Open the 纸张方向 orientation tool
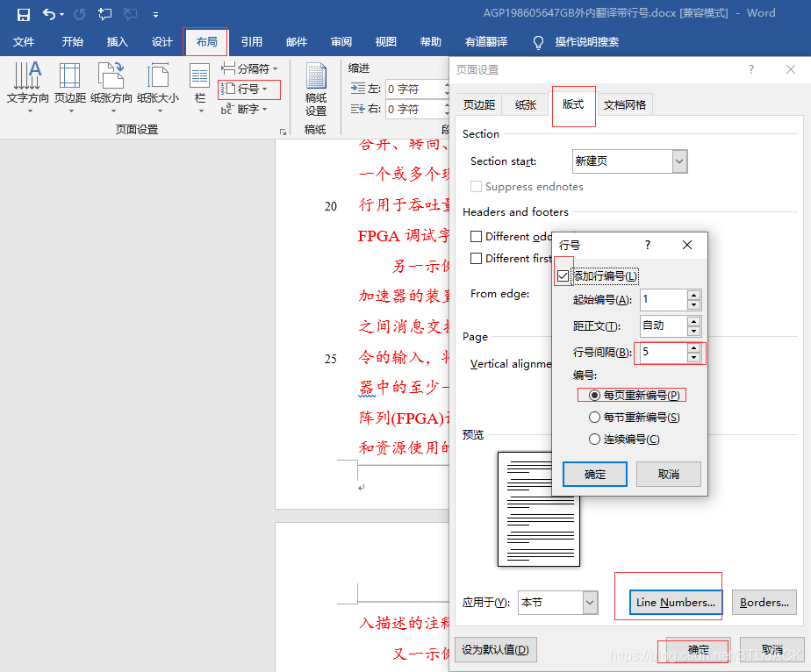811x672 pixels. (111, 87)
